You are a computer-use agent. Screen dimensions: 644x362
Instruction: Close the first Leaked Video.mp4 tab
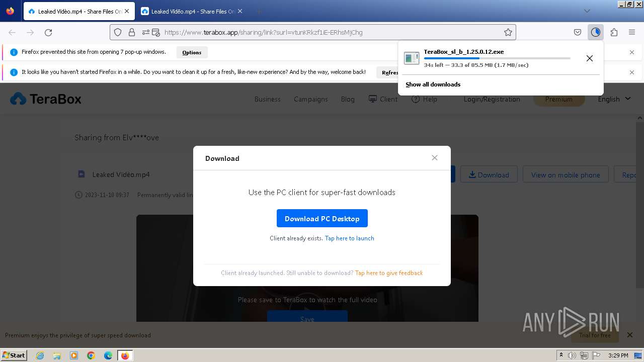coord(127,11)
